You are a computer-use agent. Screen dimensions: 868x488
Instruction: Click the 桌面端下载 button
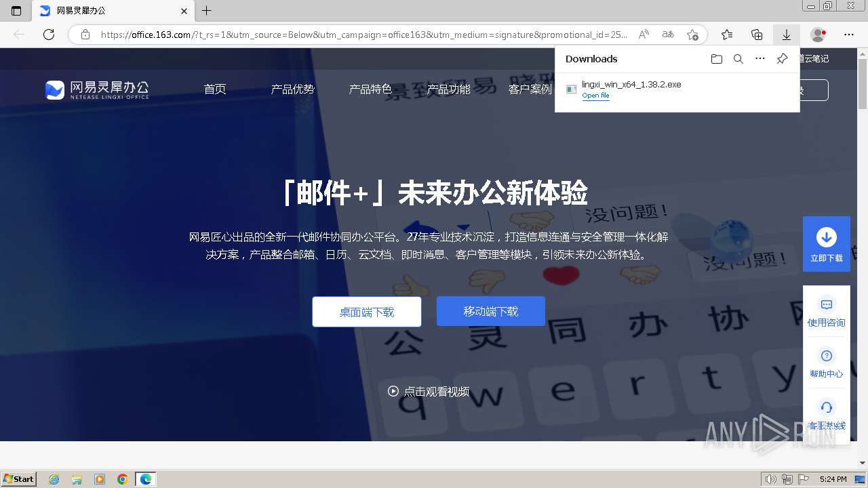(367, 312)
